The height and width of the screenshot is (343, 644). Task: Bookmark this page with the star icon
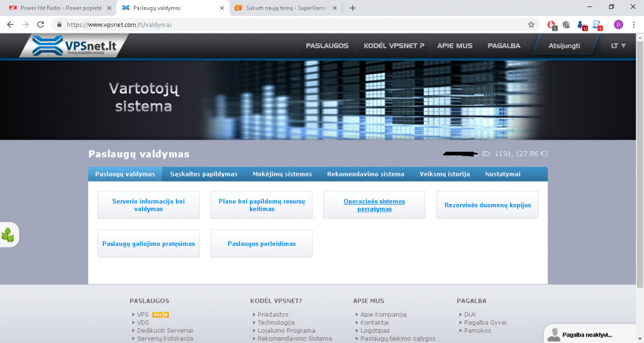coord(531,24)
